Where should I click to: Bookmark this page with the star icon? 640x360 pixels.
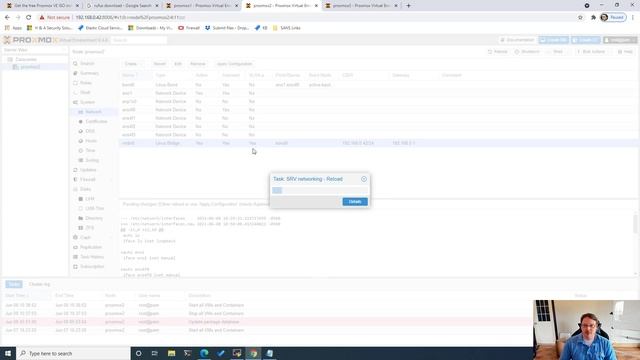point(580,18)
